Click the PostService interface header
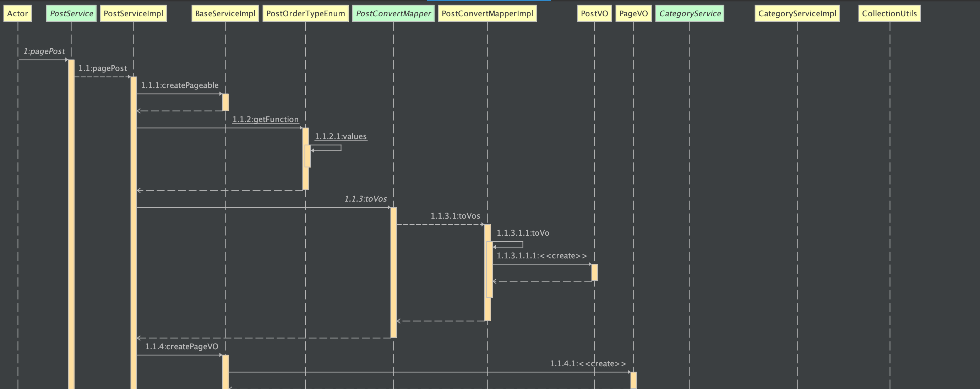This screenshot has width=980, height=389. pyautogui.click(x=71, y=14)
